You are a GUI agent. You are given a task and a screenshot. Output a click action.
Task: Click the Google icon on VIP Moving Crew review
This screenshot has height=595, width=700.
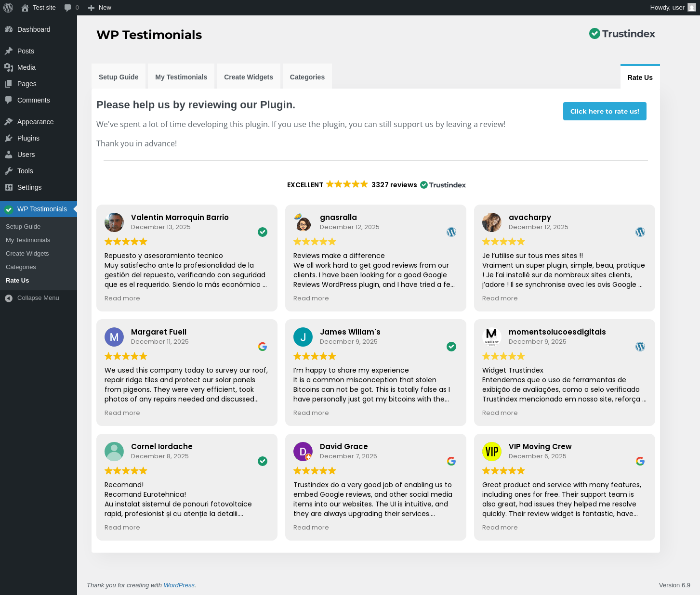pyautogui.click(x=640, y=461)
